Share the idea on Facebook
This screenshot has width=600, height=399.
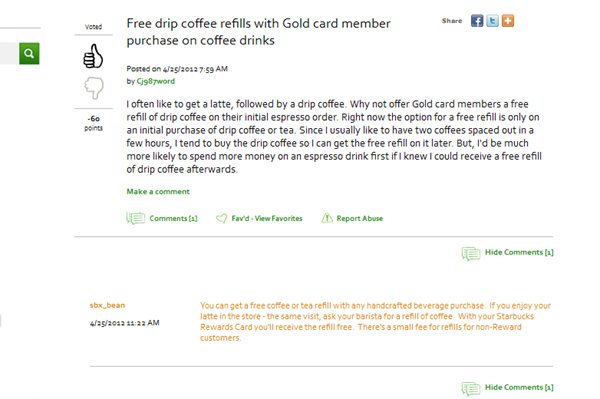tap(477, 21)
